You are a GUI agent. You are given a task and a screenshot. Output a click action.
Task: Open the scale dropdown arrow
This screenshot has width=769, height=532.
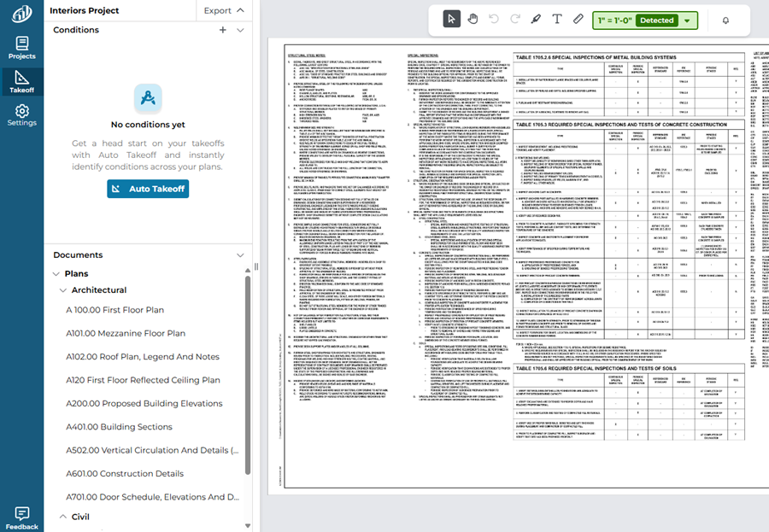[687, 20]
